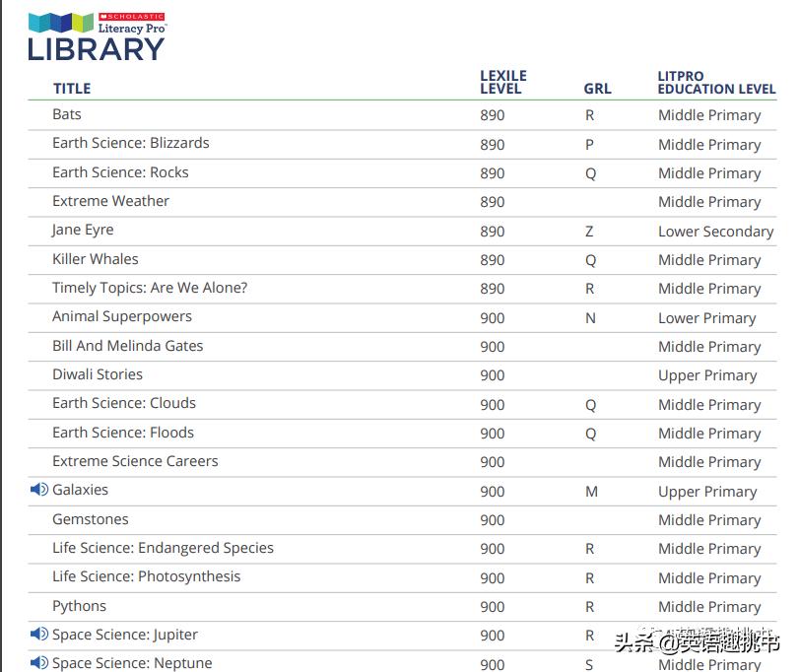Click the Galaxies title text

[x=80, y=490]
